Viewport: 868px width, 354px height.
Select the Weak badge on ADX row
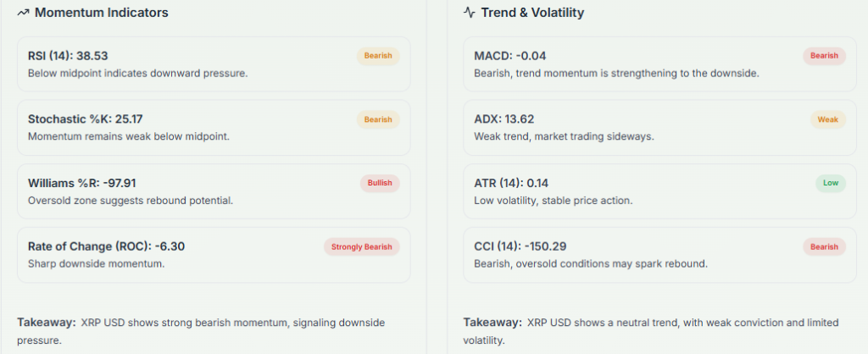tap(827, 119)
